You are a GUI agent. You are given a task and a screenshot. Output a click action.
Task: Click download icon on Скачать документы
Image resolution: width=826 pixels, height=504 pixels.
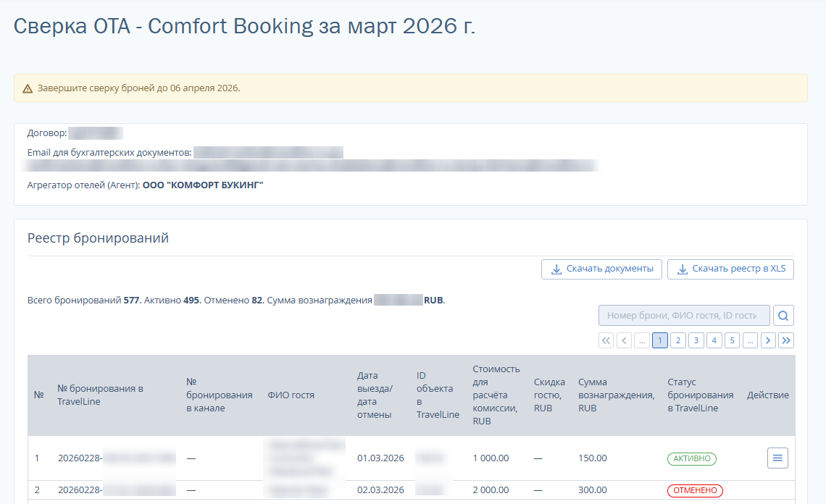pos(556,269)
